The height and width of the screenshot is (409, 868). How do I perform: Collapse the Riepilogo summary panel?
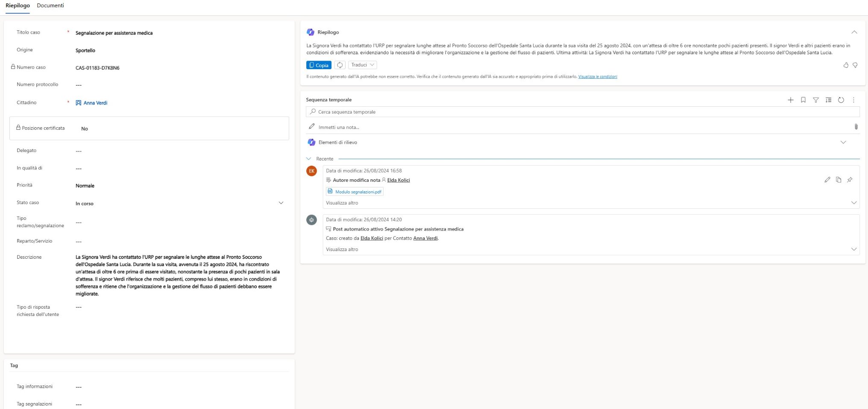pos(854,32)
